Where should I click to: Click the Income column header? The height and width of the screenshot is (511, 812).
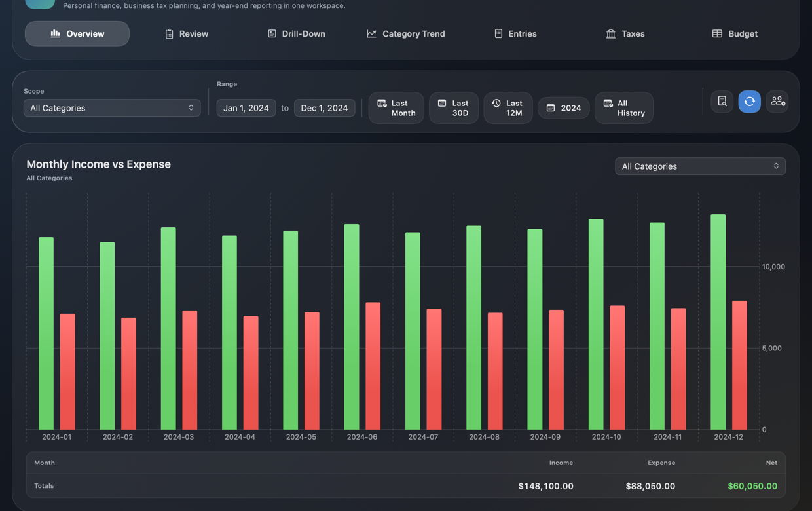[561, 463]
